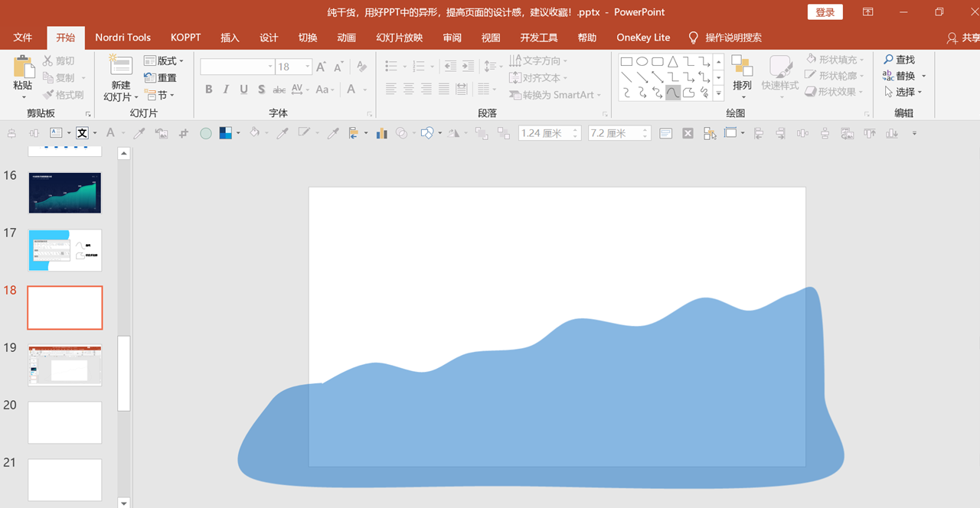
Task: Toggle Align Right paragraph button
Action: coord(426,90)
